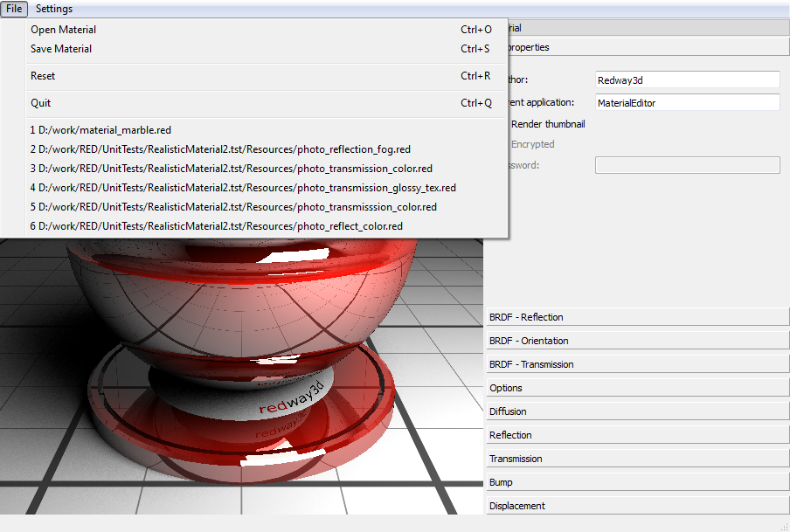This screenshot has height=532, width=790.
Task: Expand the BRDF - Transmission section
Action: pyautogui.click(x=637, y=364)
